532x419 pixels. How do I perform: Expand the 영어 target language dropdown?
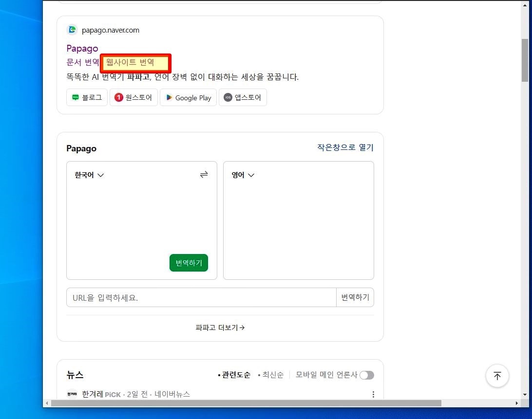[x=243, y=175]
